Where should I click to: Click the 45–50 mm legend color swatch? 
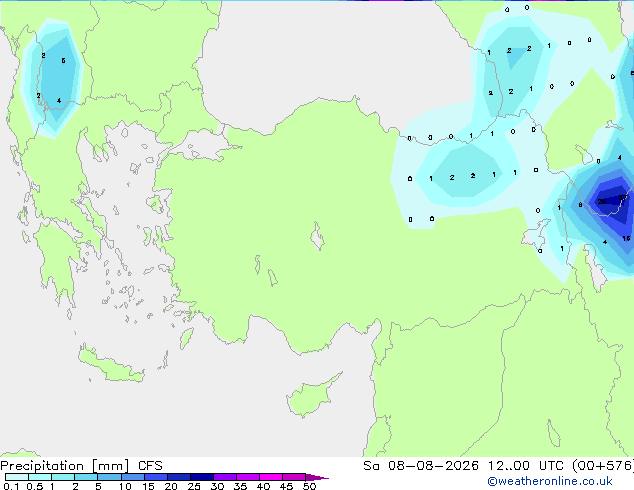[x=294, y=477]
